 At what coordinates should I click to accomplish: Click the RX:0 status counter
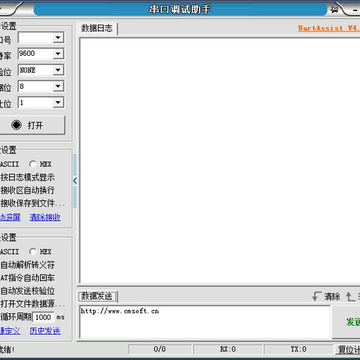point(228,349)
